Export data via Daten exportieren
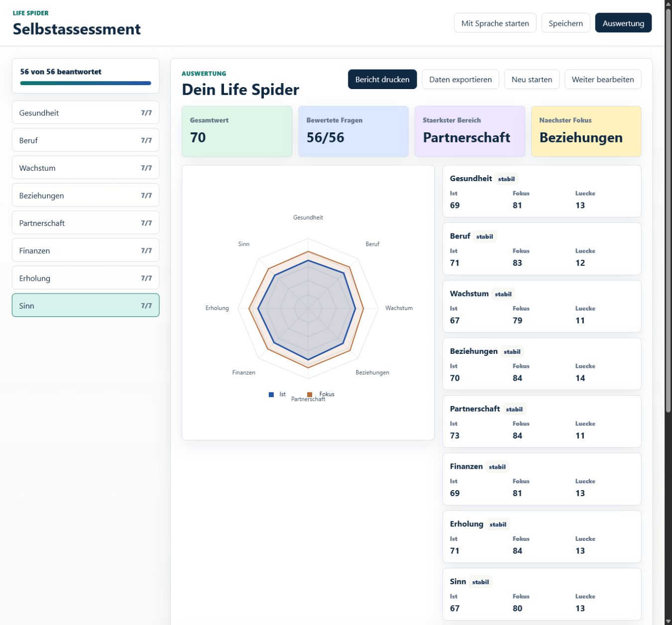The width and height of the screenshot is (672, 625). (x=460, y=80)
